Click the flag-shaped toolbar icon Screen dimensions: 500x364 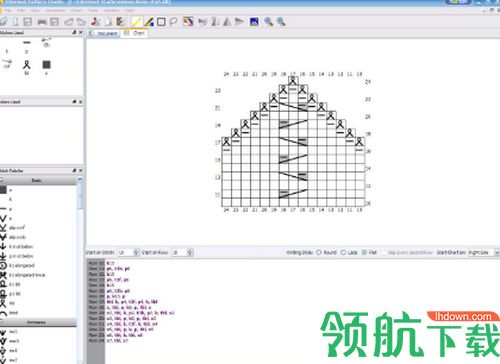pyautogui.click(x=239, y=22)
